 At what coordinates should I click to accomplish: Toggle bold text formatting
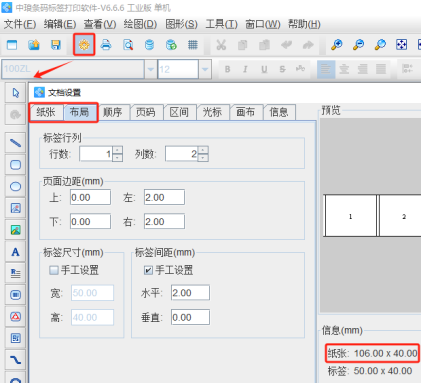point(227,69)
